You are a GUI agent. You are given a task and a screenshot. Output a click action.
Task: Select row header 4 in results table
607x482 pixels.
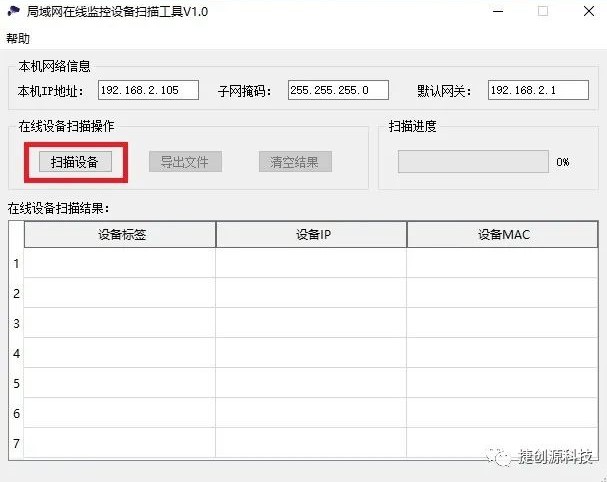coord(16,353)
